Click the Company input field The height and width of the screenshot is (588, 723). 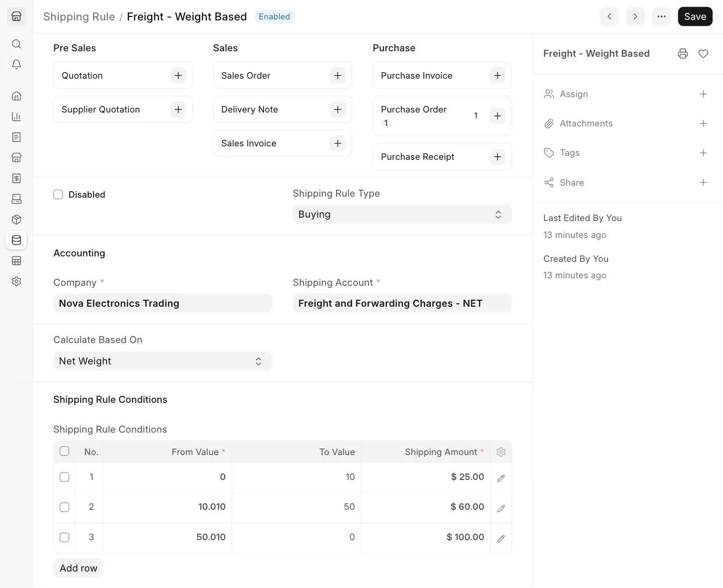pyautogui.click(x=162, y=303)
